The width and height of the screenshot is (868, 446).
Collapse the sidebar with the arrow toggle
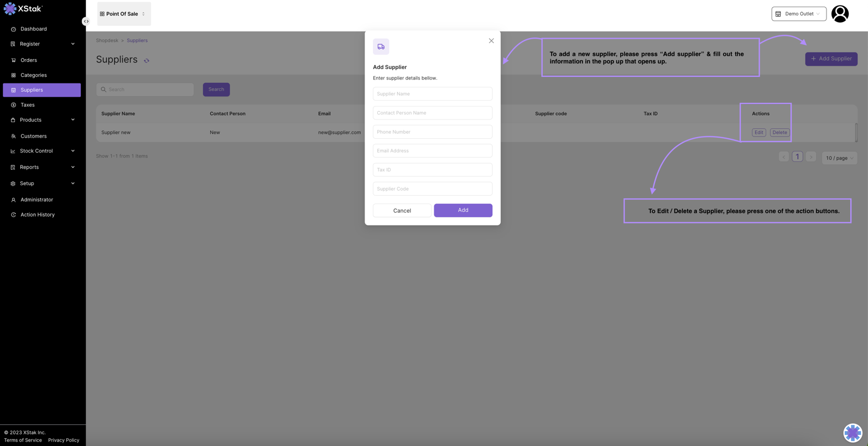(x=86, y=22)
